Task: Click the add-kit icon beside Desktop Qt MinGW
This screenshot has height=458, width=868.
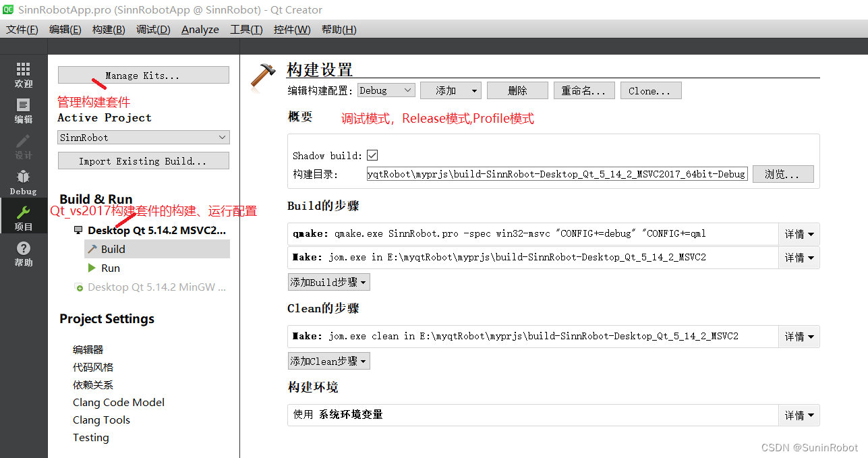Action: click(78, 287)
